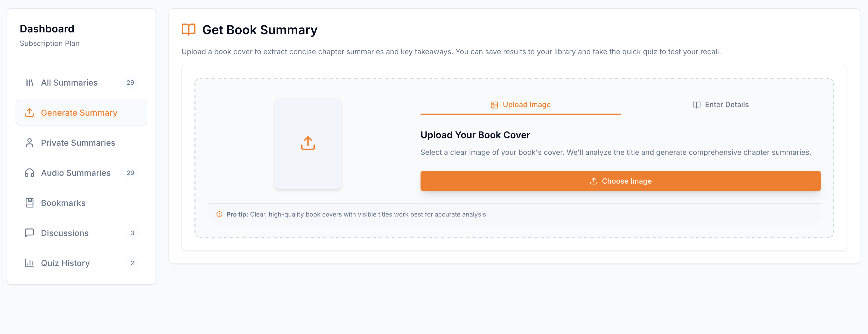Screen dimensions: 868x334
Task: Switch to the Upload Image tab
Action: tap(520, 105)
